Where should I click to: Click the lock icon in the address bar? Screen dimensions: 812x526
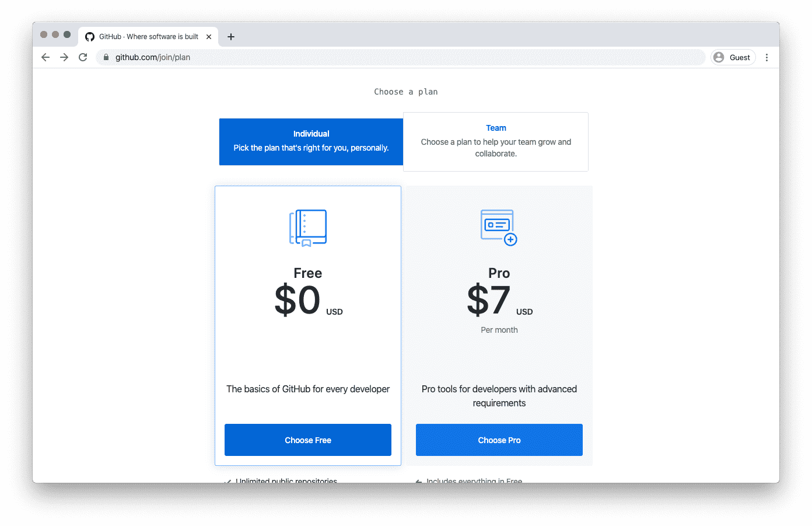pos(106,57)
